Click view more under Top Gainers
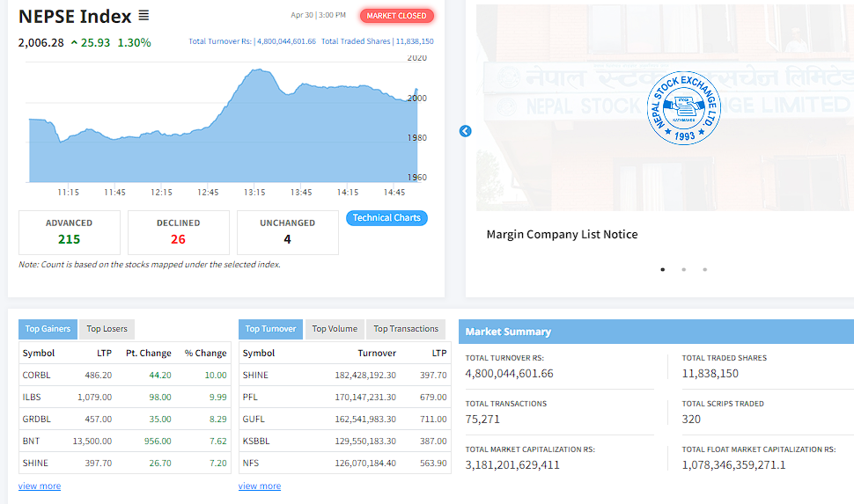Viewport: 854px width, 504px height. [x=40, y=486]
